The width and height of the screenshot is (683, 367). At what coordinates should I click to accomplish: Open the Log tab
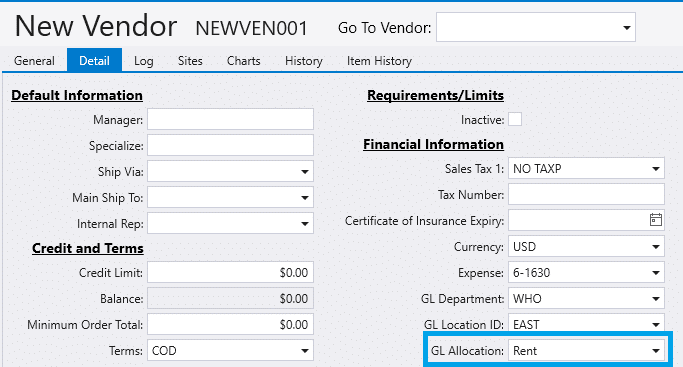click(143, 61)
